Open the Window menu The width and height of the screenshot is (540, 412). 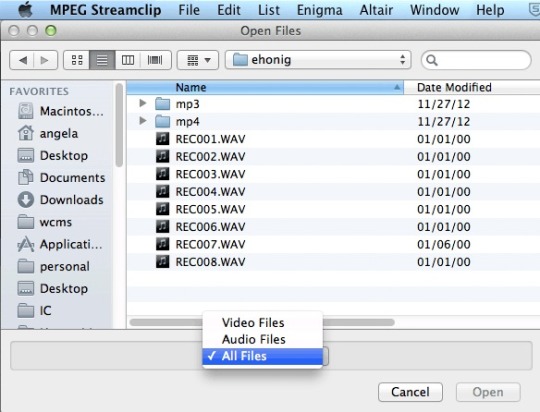click(x=434, y=10)
